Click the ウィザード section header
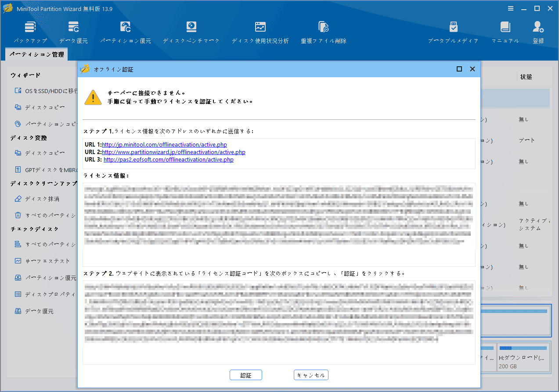Viewport: 559px width, 392px height. pos(25,76)
